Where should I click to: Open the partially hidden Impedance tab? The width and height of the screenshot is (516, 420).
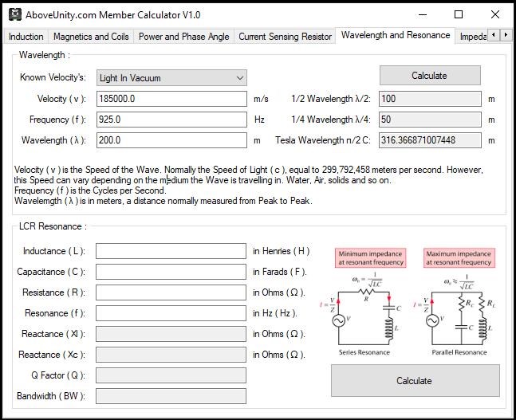tap(472, 37)
